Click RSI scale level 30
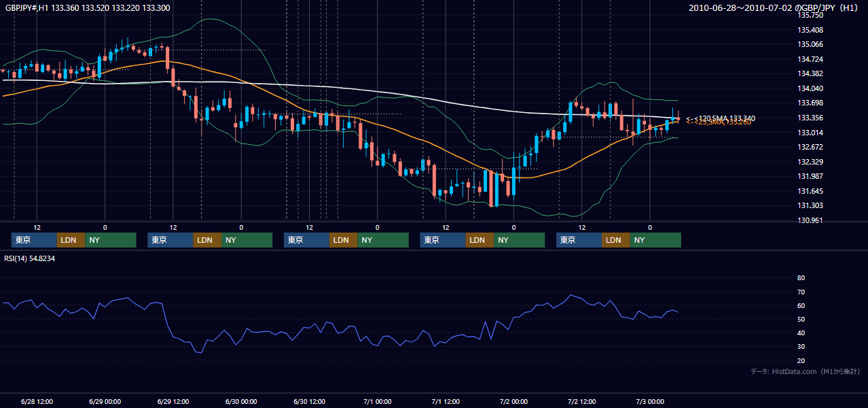Image resolution: width=868 pixels, height=408 pixels. pos(801,347)
